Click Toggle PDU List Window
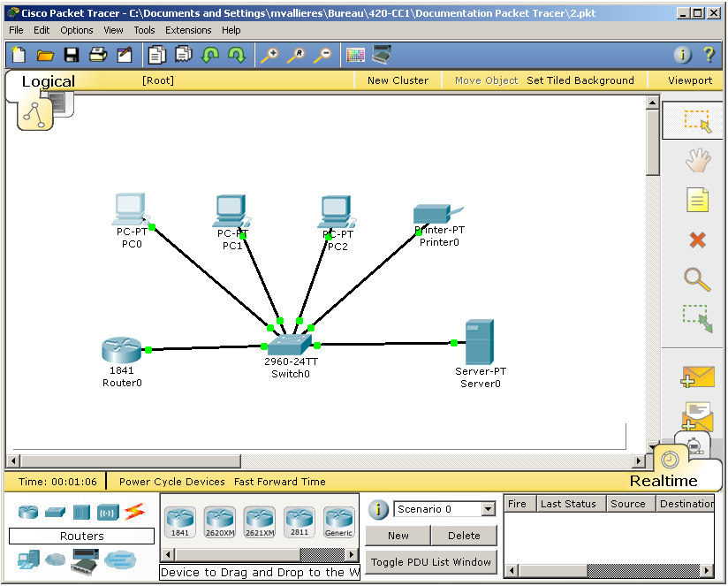Screen dimensions: 728x586 pyautogui.click(x=431, y=562)
